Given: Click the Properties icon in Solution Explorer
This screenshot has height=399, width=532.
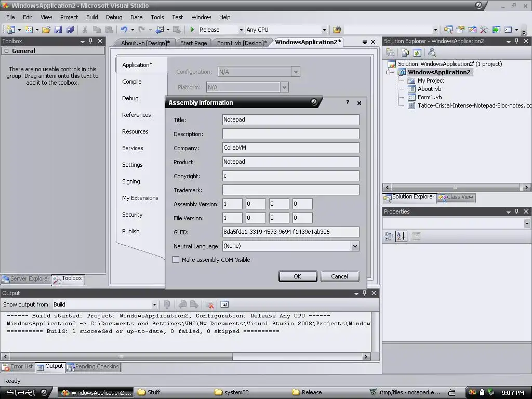Looking at the screenshot, I should pyautogui.click(x=390, y=52).
